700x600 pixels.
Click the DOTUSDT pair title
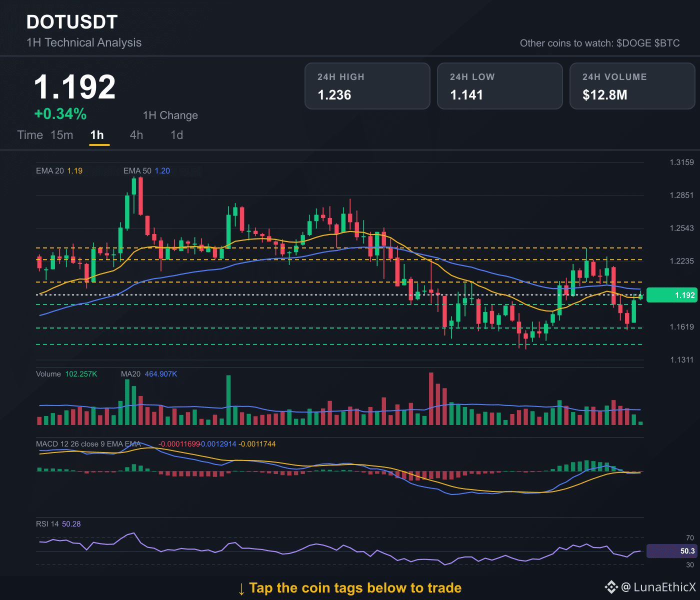(72, 22)
